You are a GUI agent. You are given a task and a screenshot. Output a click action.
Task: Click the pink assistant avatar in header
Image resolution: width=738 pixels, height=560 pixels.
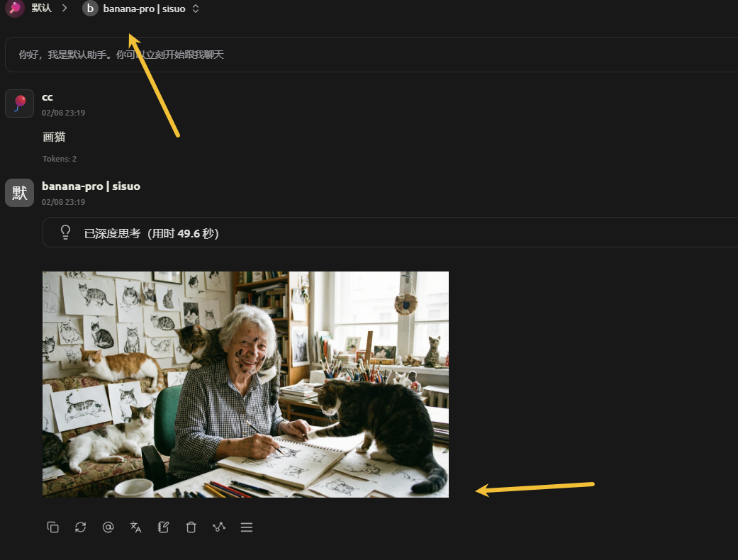click(x=15, y=9)
